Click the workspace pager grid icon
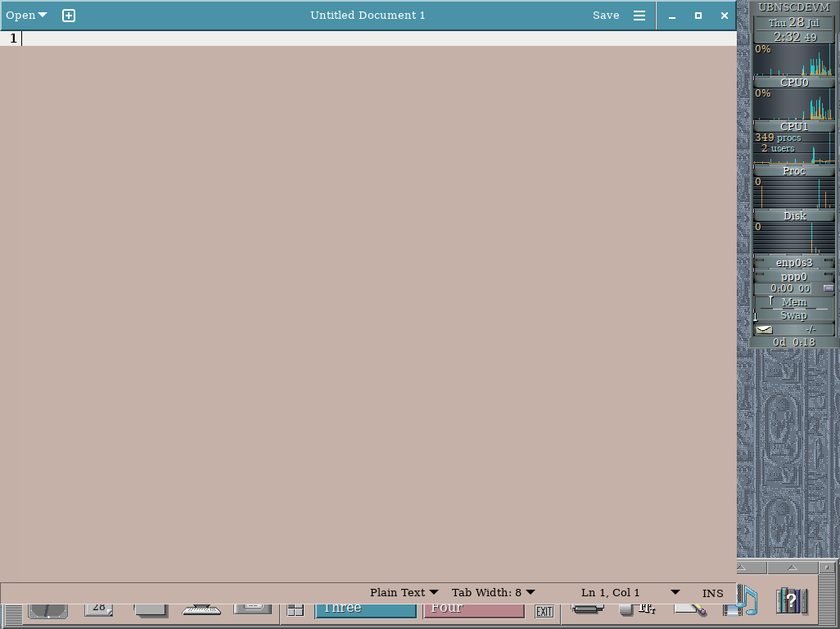Viewport: 840px width, 629px height. (294, 609)
